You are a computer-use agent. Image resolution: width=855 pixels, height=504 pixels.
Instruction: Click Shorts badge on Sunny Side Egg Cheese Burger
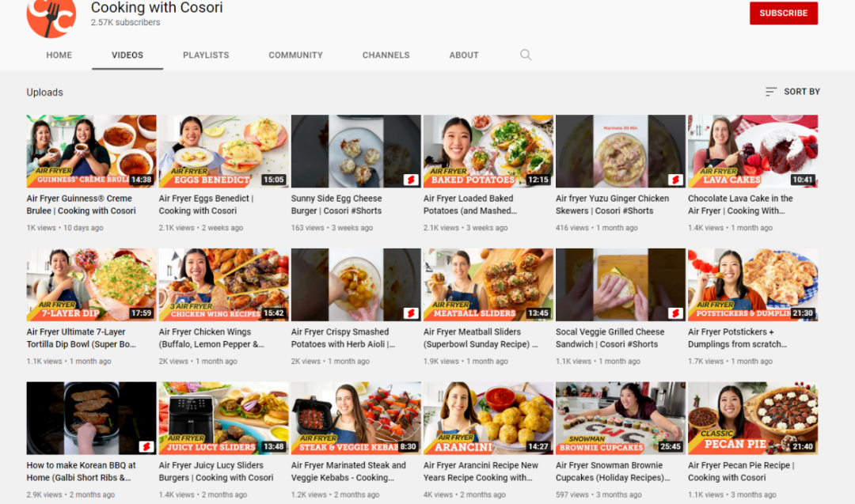[411, 180]
